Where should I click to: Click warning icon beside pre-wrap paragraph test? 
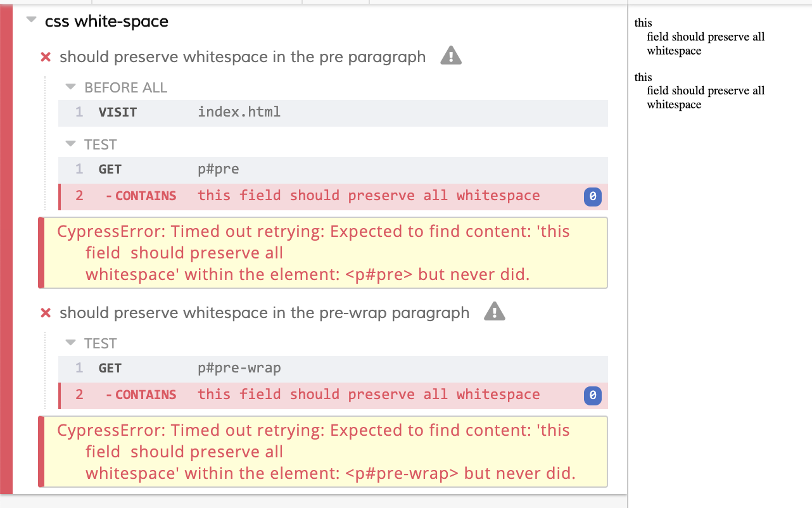pos(494,312)
